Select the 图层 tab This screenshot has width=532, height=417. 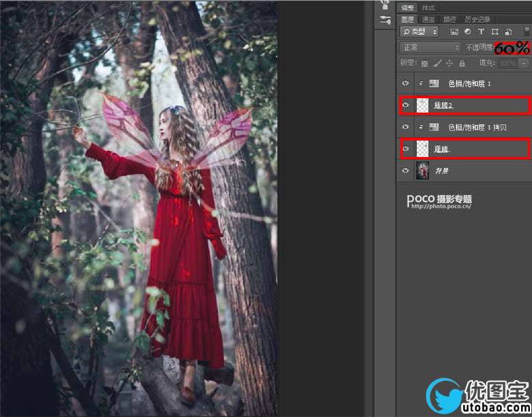coord(408,19)
